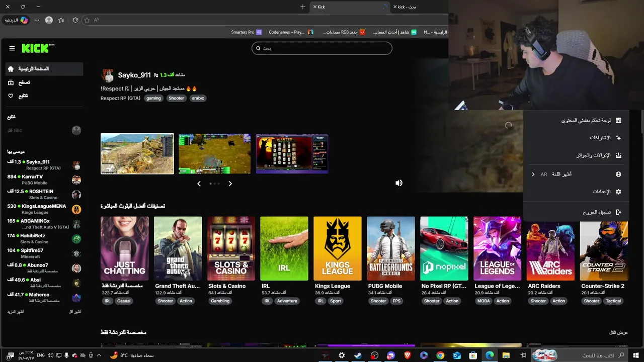
Task: Open Following section in sidebar (نتابع)
Action: point(44,96)
